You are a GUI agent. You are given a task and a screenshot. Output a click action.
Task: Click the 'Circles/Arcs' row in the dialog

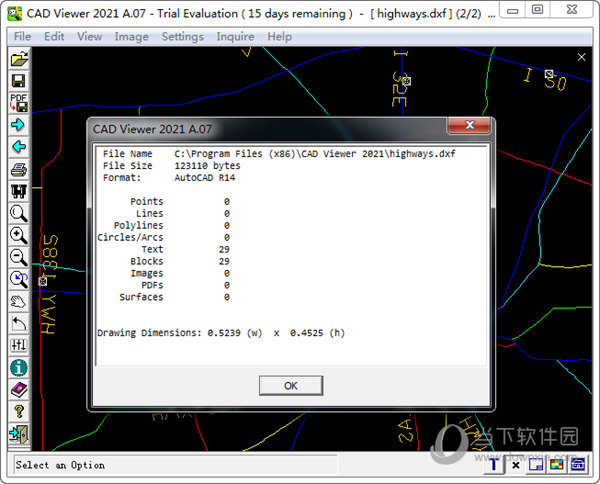(x=163, y=237)
